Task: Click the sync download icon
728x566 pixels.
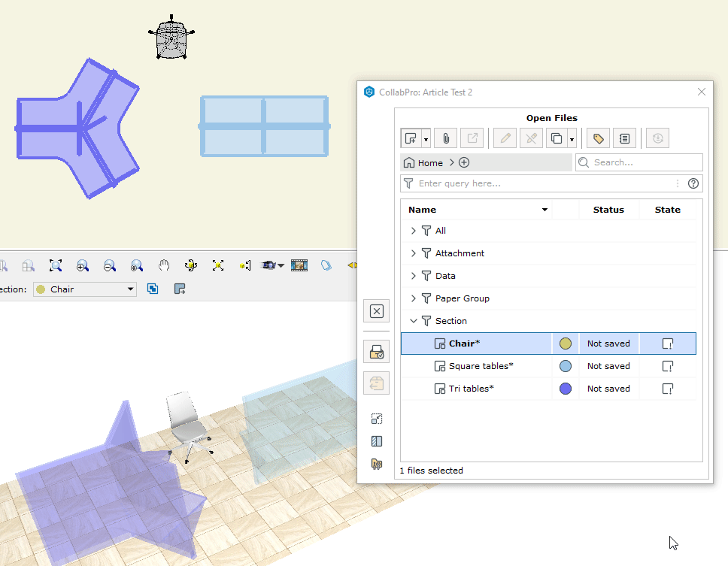Action: tap(657, 138)
